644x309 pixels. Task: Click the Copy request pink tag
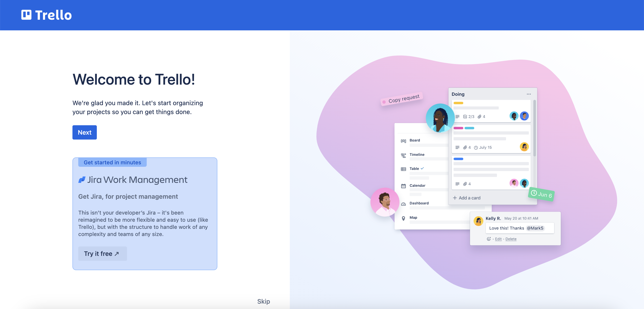pyautogui.click(x=402, y=99)
